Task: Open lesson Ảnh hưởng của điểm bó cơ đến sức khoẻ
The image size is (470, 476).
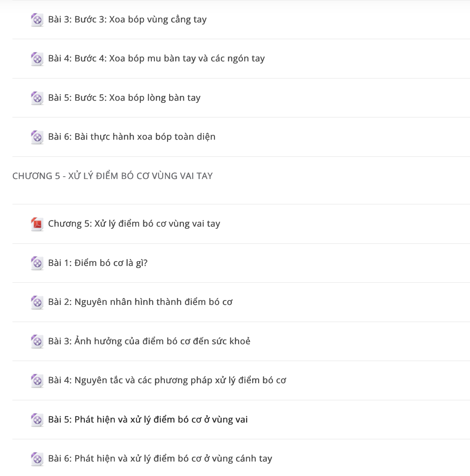Action: 149,341
